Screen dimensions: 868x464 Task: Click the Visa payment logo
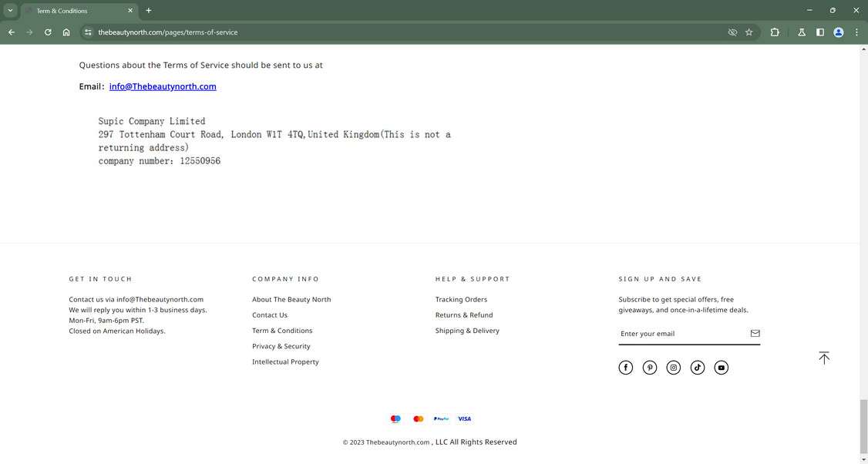(x=464, y=419)
